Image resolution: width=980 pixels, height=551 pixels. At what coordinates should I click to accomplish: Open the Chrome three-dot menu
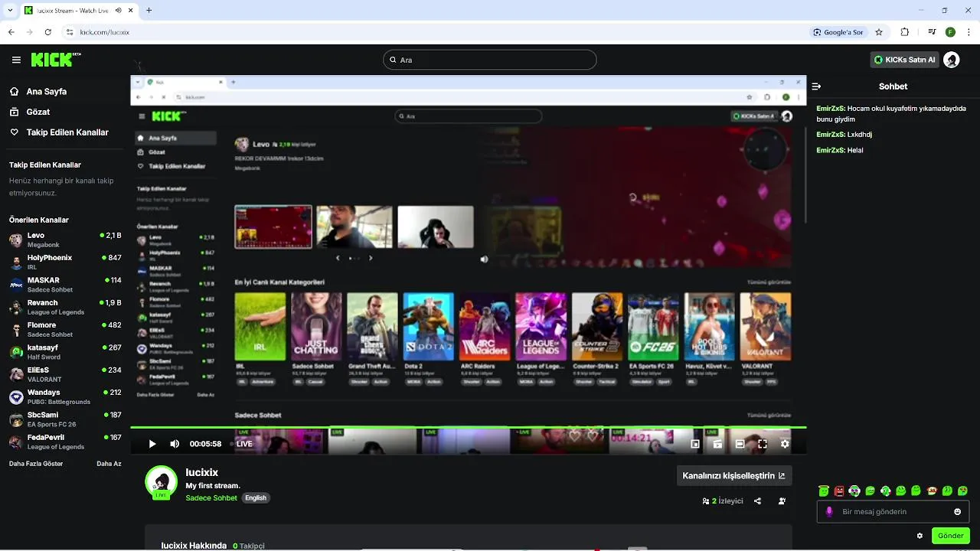point(969,32)
